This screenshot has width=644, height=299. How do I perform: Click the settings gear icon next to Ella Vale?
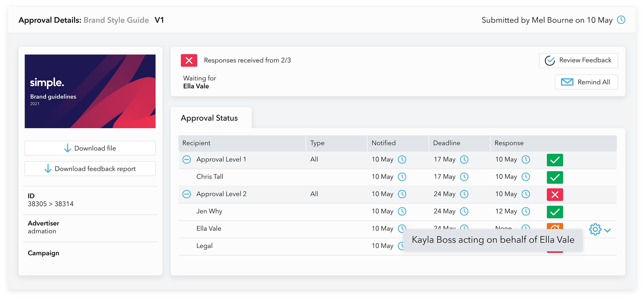click(x=596, y=229)
